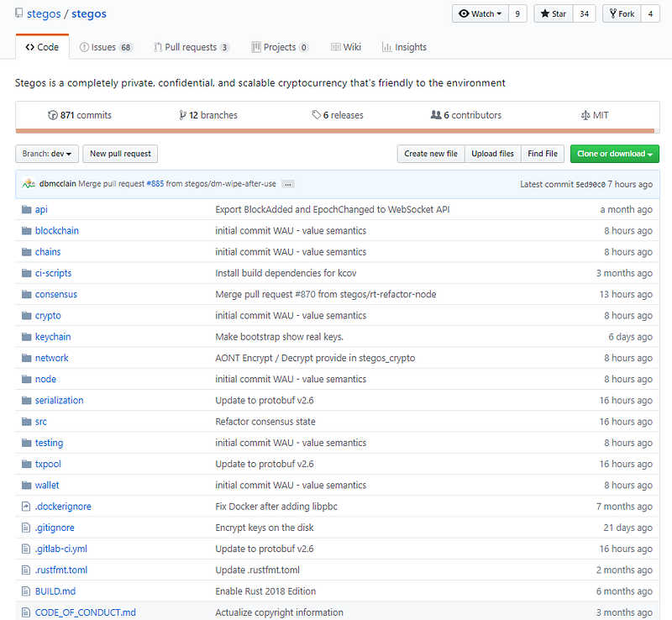The height and width of the screenshot is (620, 672).
Task: Click the releases tag icon
Action: (316, 115)
